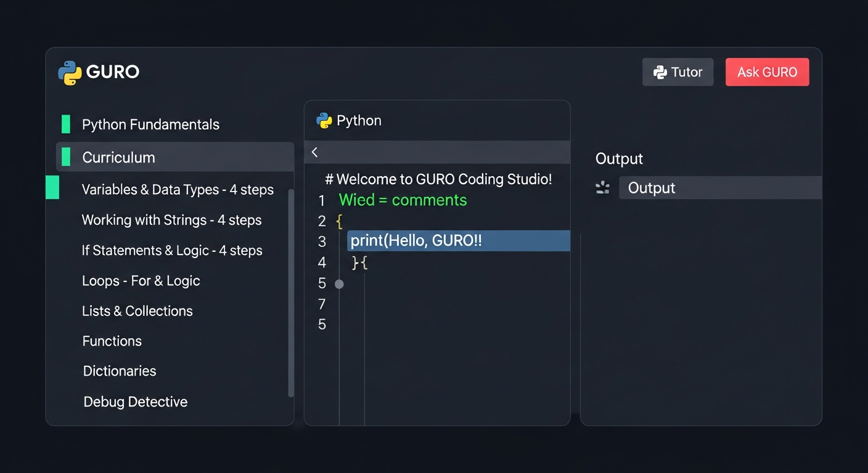Click the breakpoint dot on line 5
868x473 pixels.
(339, 284)
